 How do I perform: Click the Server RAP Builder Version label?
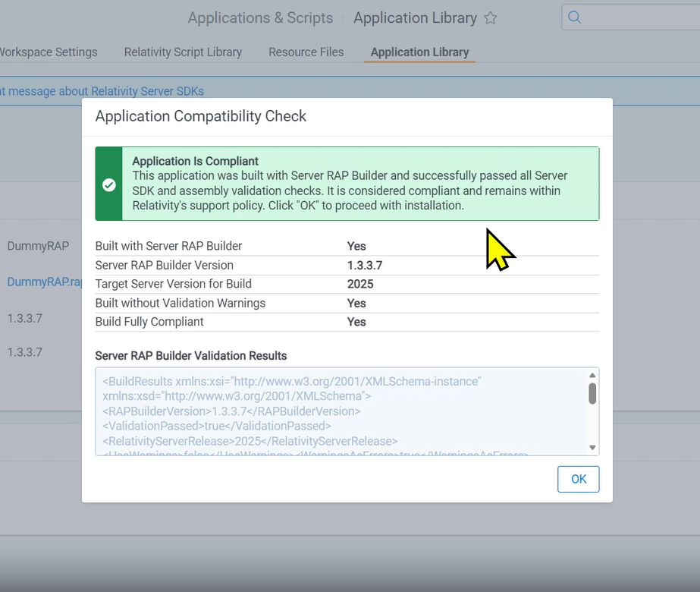(165, 266)
